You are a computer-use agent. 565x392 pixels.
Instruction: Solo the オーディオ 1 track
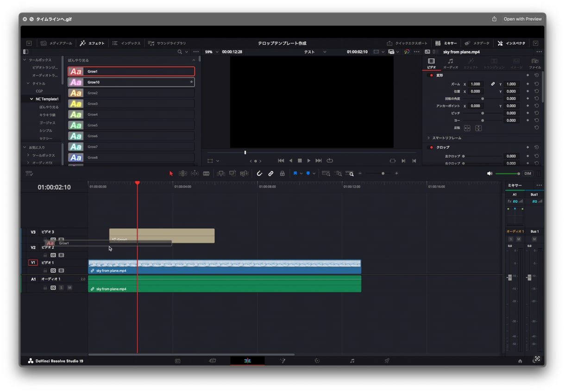coord(61,287)
